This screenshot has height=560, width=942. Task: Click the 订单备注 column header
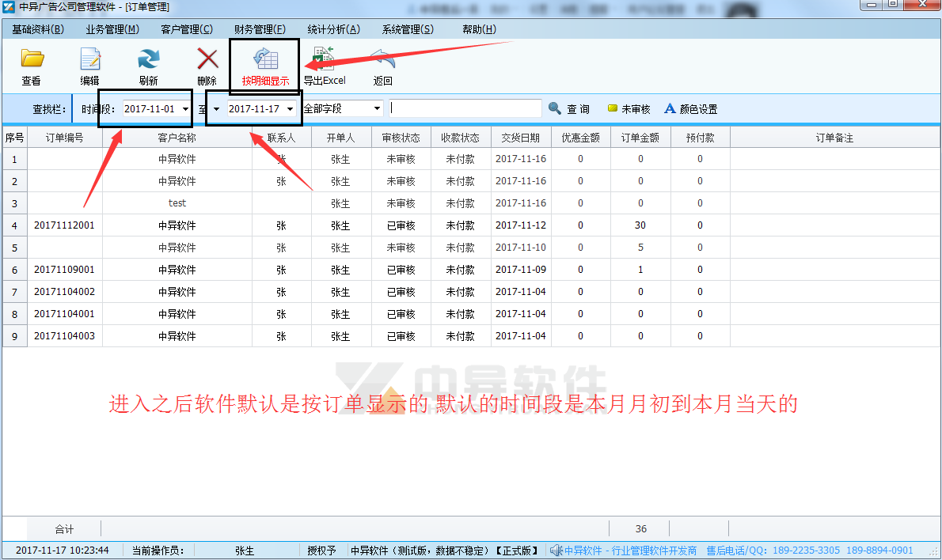point(834,138)
